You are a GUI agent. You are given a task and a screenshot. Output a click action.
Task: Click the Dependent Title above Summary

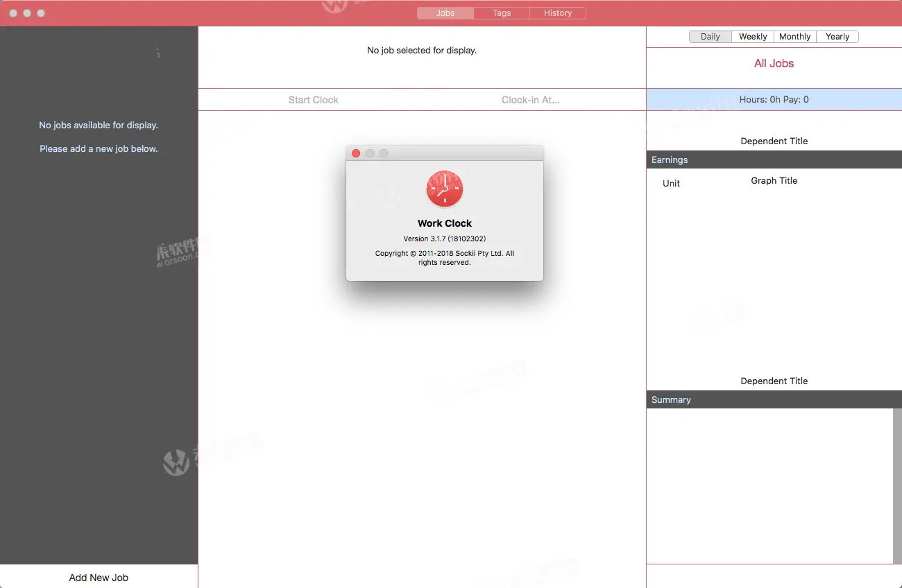click(x=774, y=381)
